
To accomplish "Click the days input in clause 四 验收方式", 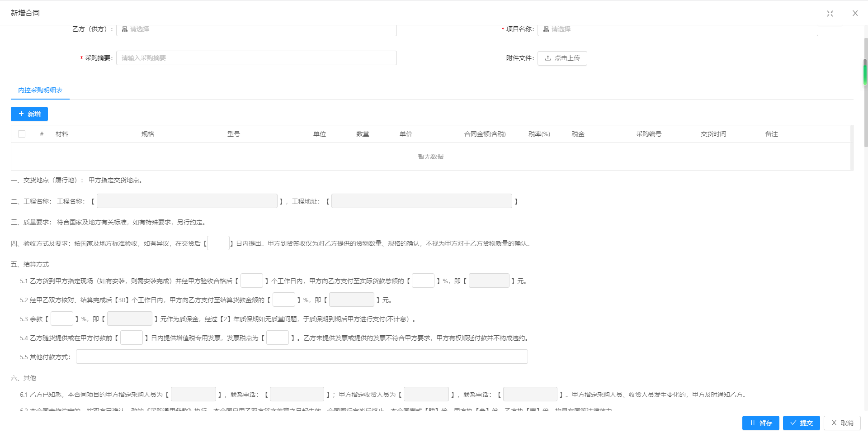I will 218,243.
